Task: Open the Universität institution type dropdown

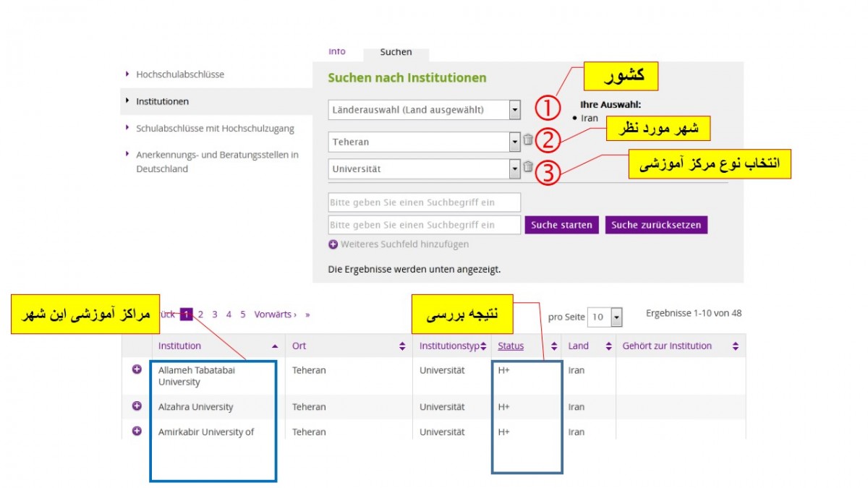Action: pyautogui.click(x=514, y=169)
